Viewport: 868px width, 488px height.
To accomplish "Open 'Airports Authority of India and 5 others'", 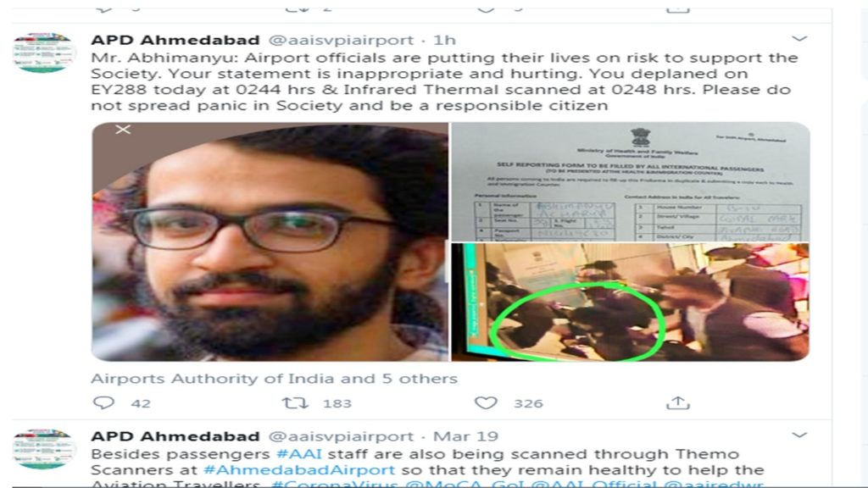I will pyautogui.click(x=274, y=379).
